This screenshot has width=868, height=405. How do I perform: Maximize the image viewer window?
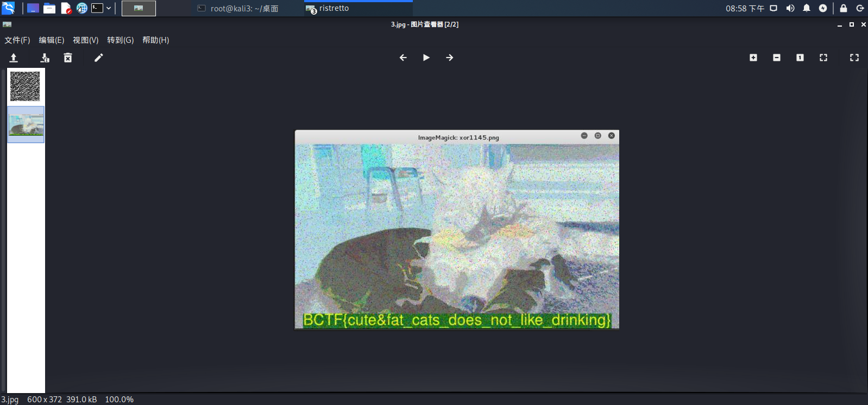pos(852,24)
